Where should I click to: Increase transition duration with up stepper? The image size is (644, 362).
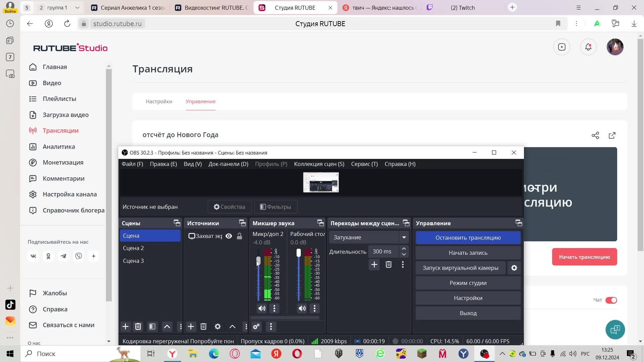tap(404, 249)
